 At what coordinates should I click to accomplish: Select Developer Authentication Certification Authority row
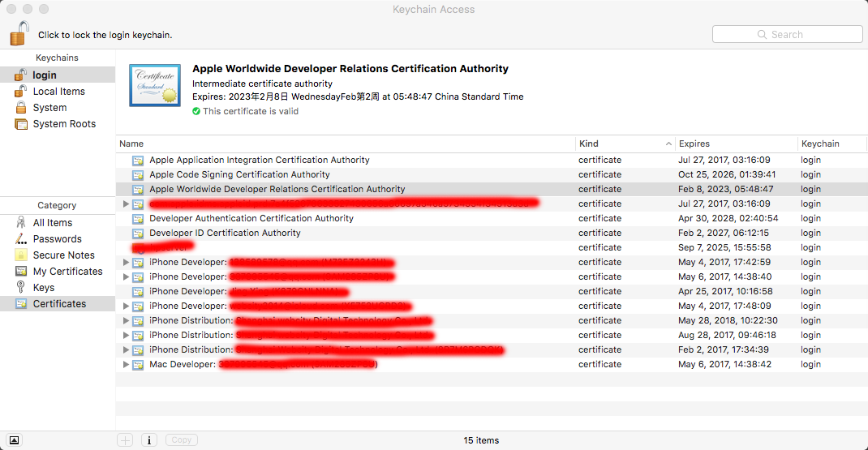pos(492,219)
